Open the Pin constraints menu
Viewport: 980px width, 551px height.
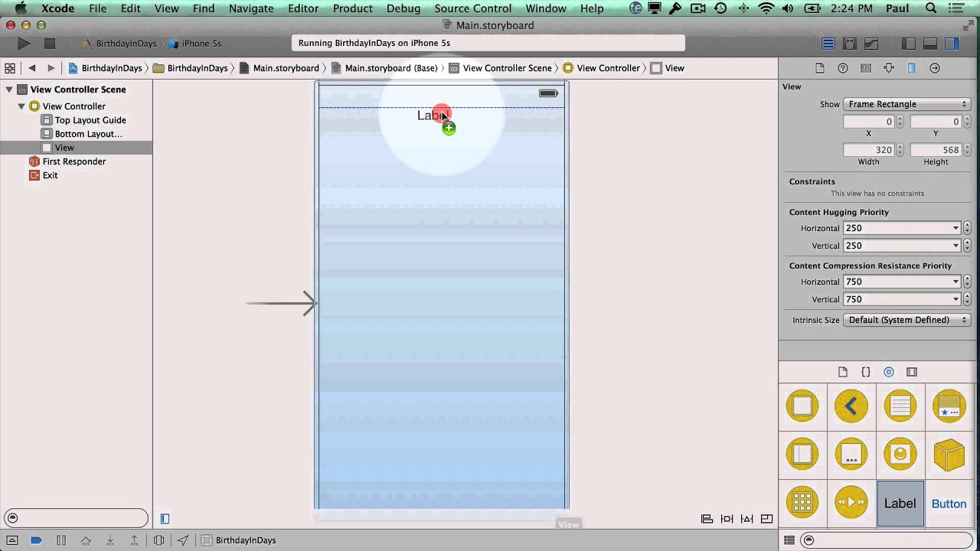pyautogui.click(x=727, y=519)
